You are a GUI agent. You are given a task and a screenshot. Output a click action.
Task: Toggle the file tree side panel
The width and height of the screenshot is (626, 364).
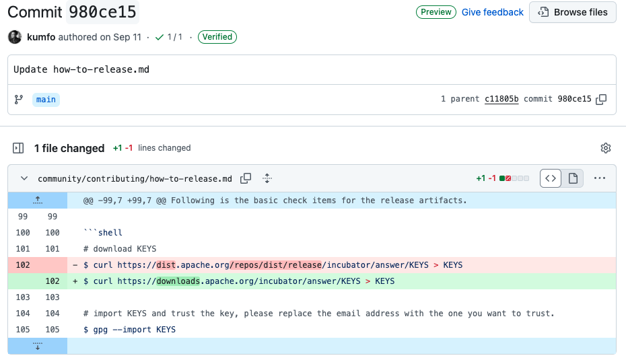19,148
